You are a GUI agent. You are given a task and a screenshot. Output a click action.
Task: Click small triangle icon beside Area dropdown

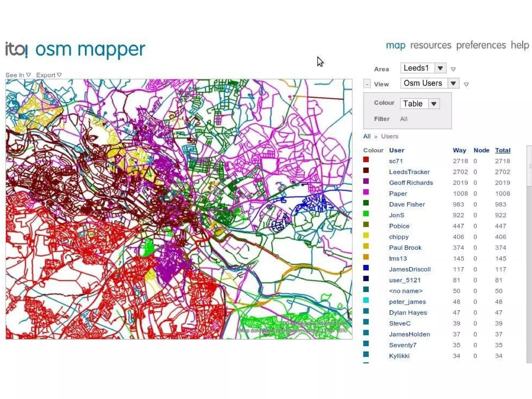(453, 69)
